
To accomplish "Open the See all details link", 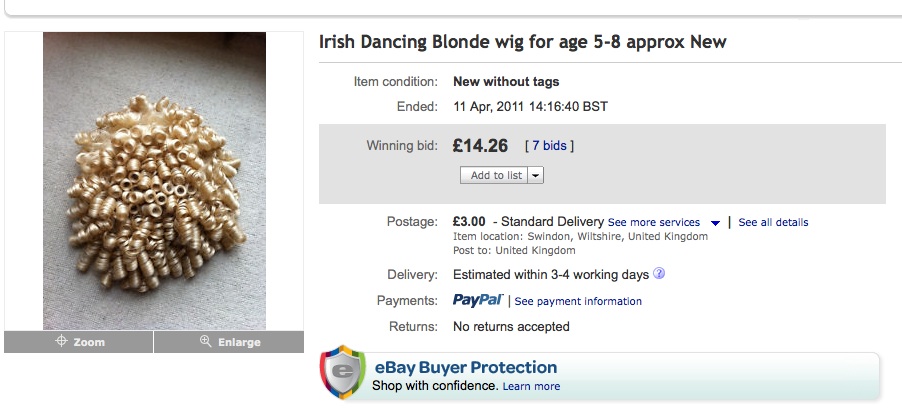I will pyautogui.click(x=773, y=222).
